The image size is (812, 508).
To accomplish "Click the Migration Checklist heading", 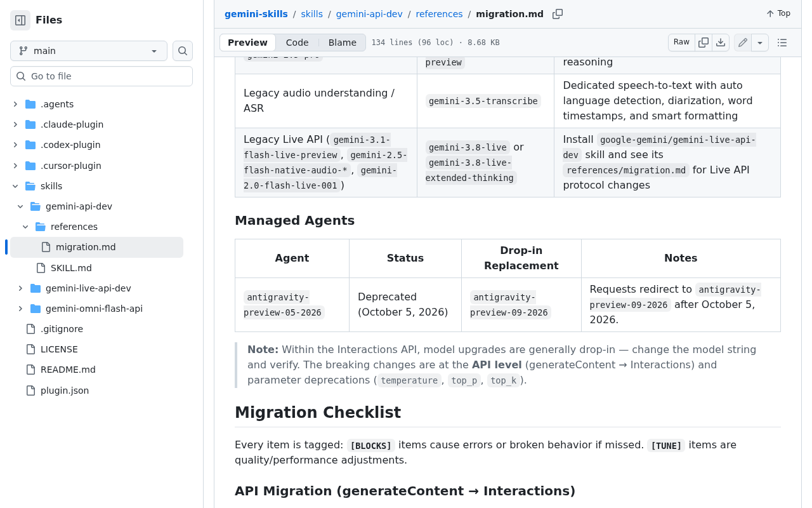I will tap(318, 412).
